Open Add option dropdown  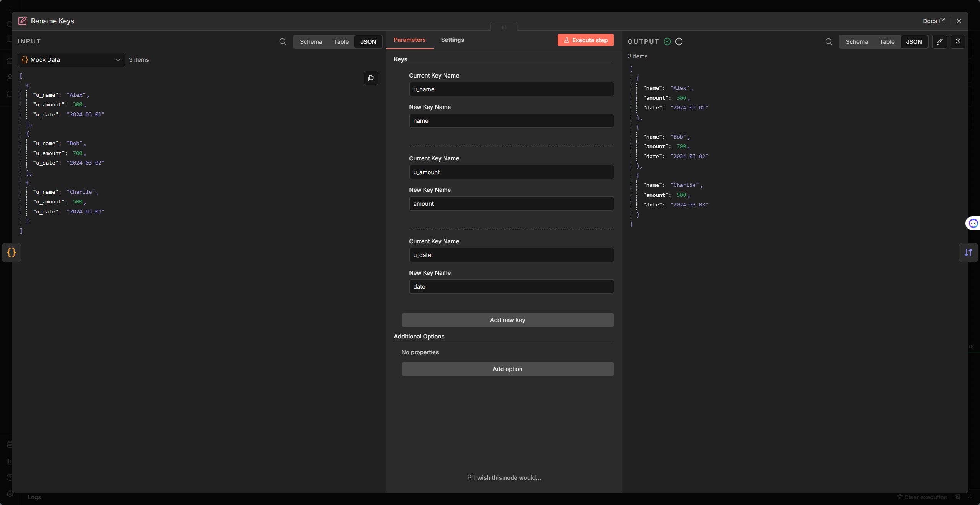tap(507, 369)
